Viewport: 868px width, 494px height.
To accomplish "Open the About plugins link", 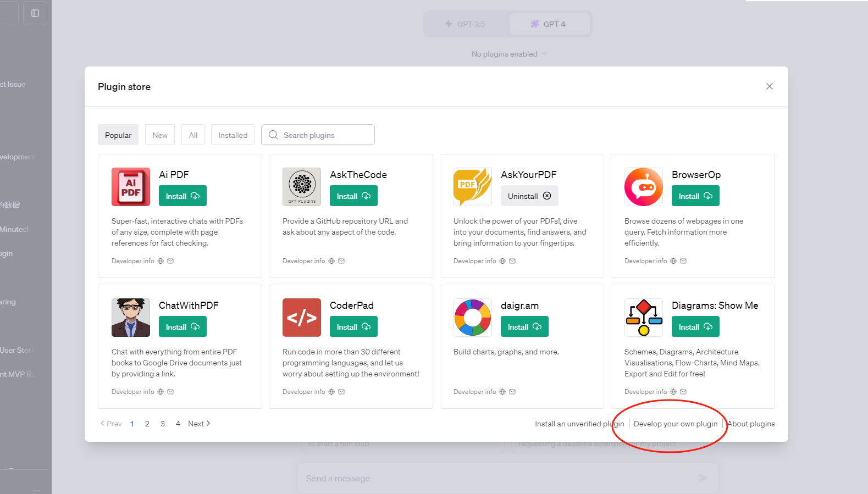I will point(751,424).
